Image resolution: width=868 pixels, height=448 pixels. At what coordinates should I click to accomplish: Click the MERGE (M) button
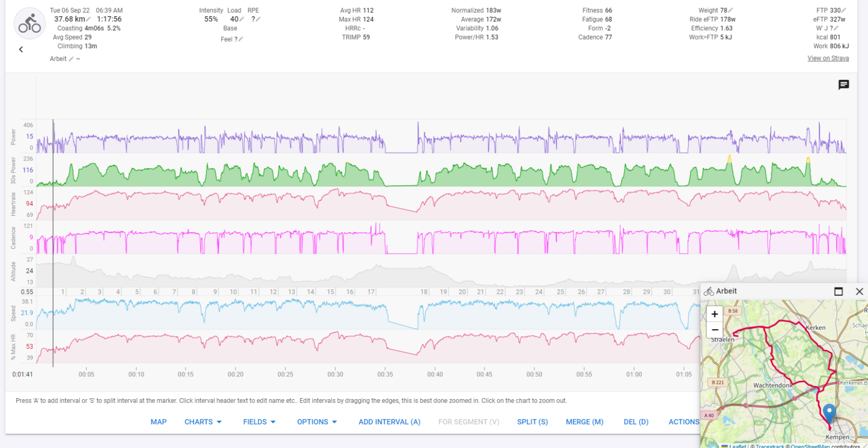coord(584,422)
